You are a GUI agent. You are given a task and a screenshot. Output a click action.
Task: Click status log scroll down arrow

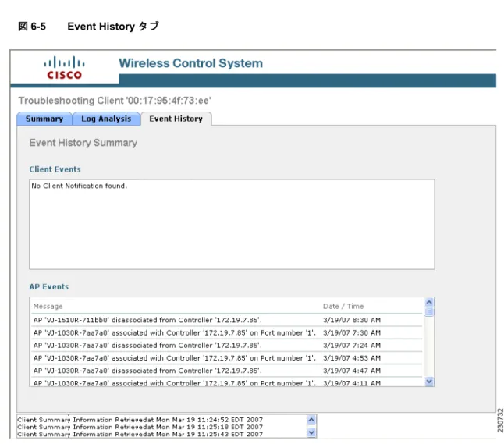pyautogui.click(x=311, y=432)
